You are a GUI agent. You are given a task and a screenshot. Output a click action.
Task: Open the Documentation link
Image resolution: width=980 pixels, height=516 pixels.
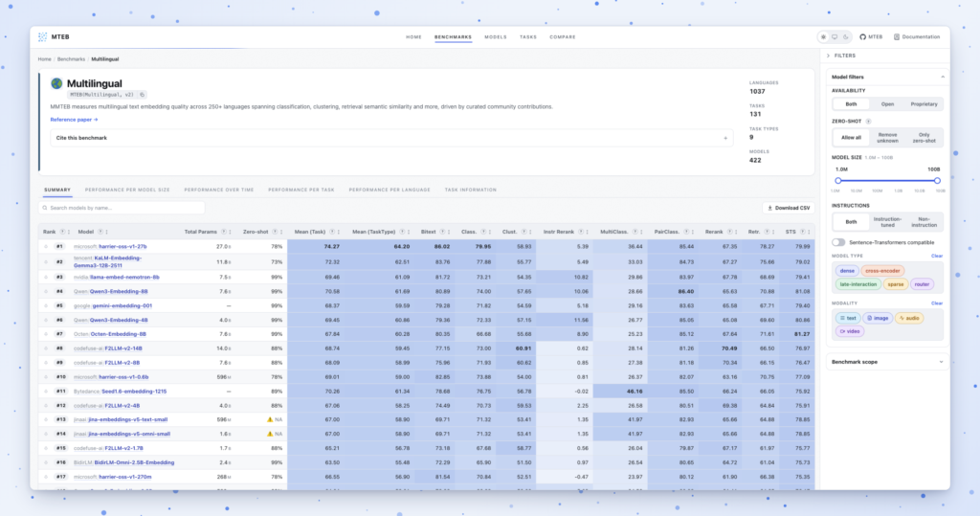tap(917, 37)
